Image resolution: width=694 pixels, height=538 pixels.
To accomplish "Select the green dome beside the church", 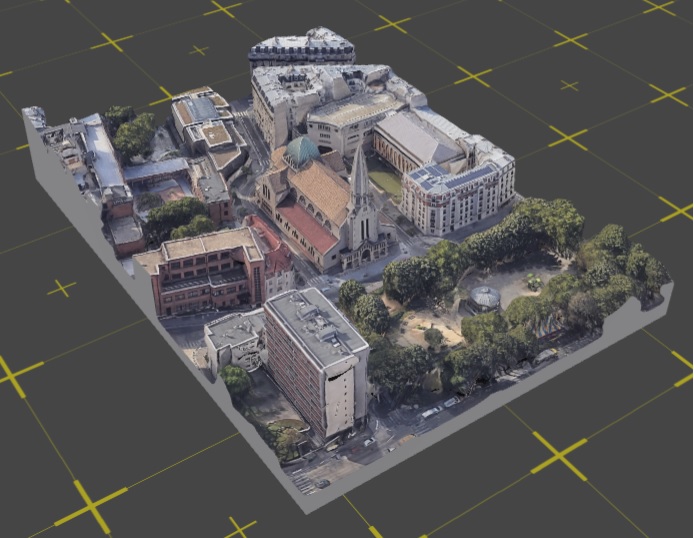I will [301, 151].
